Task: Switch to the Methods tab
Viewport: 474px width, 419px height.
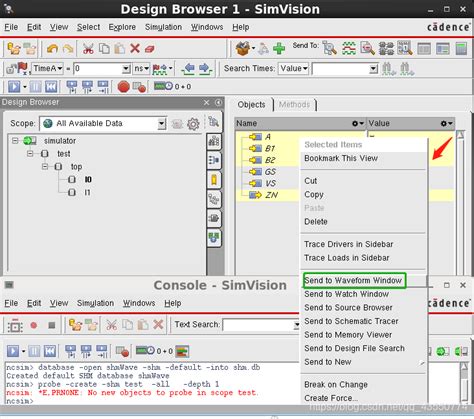Action: [294, 105]
